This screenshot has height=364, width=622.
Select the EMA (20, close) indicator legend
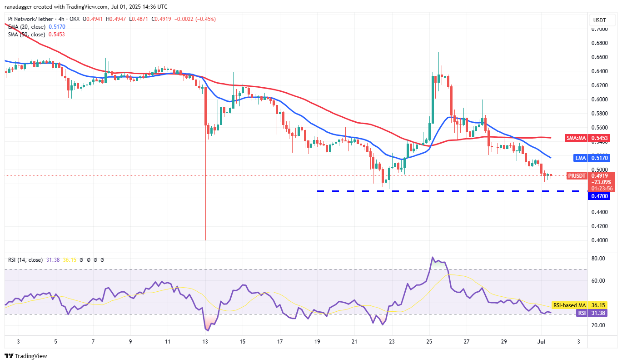[26, 27]
